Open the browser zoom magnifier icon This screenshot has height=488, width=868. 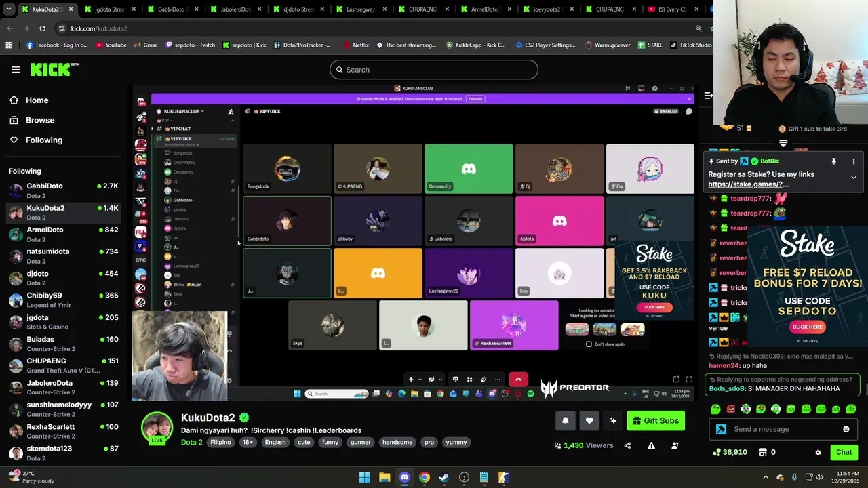(x=698, y=28)
